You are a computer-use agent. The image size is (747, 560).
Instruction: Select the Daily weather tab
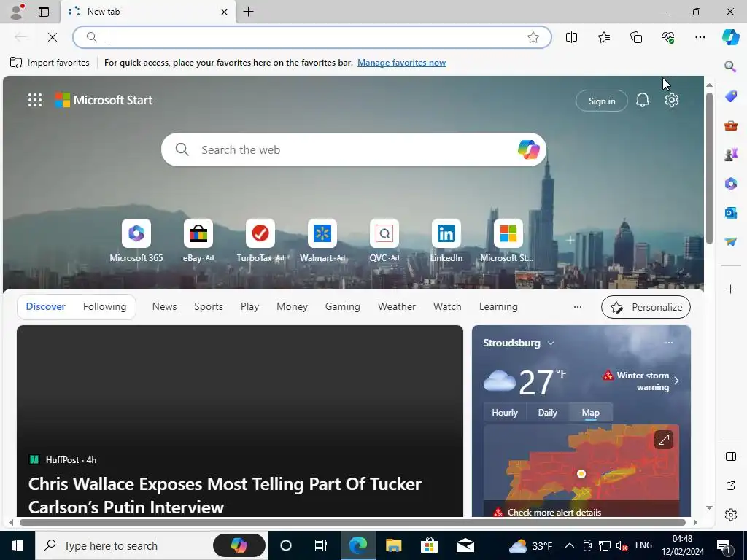point(547,413)
